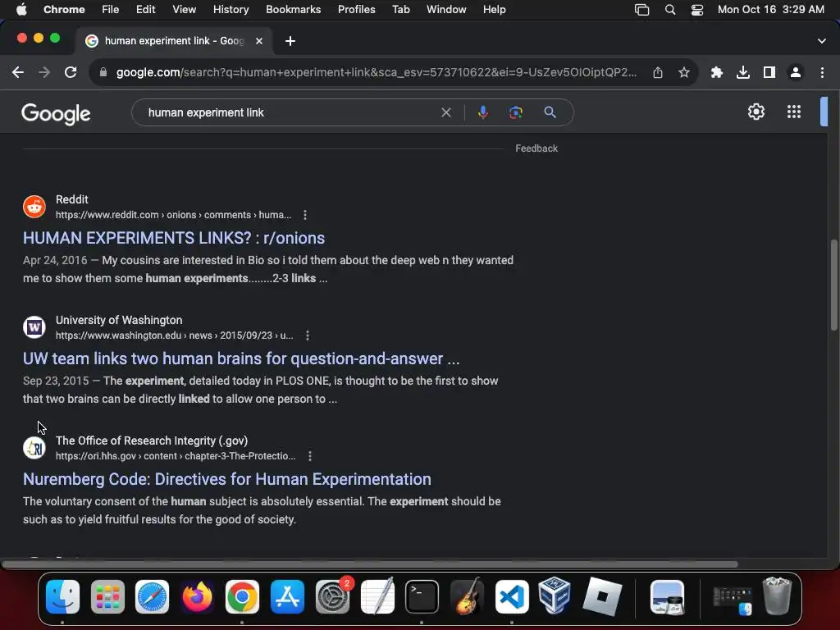Open more options for Office of Research Integrity result
840x630 pixels.
coord(309,456)
